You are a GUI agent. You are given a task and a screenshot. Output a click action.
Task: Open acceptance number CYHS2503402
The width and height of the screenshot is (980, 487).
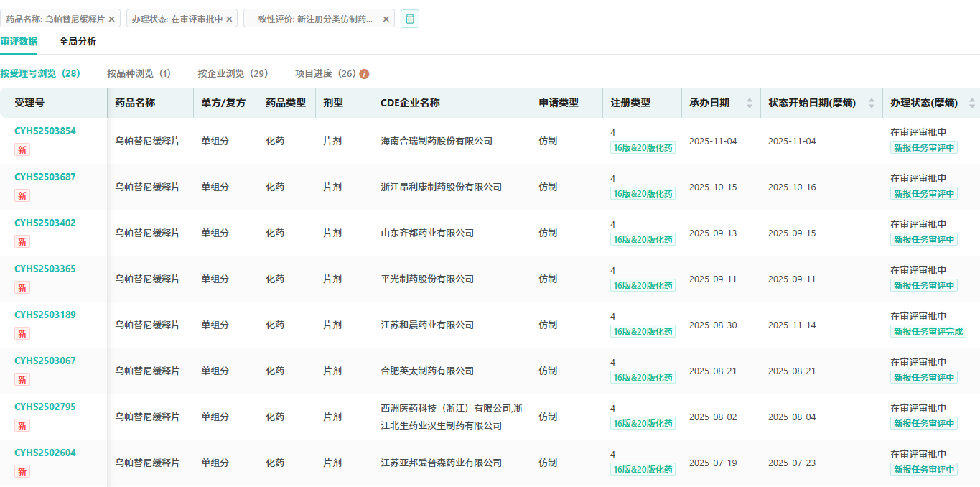[x=45, y=223]
